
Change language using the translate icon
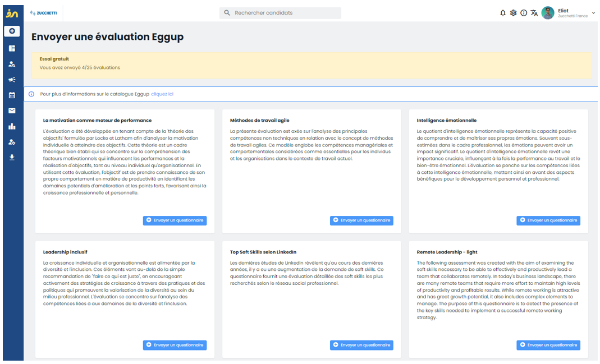[x=534, y=12]
